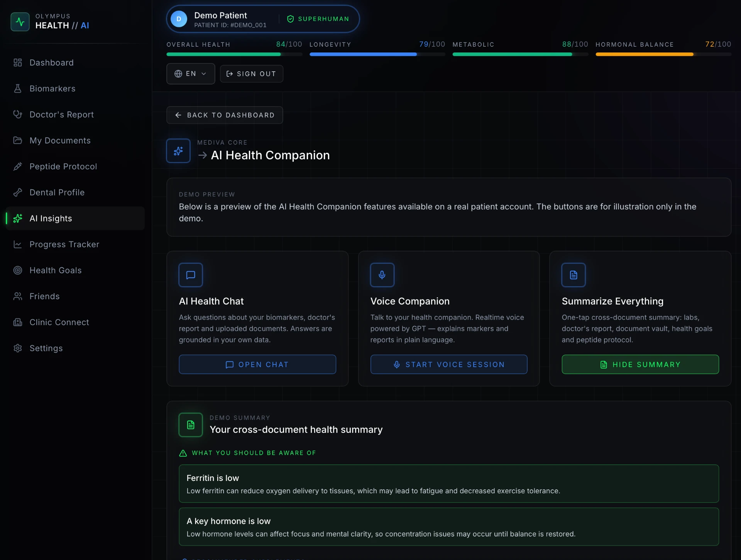Select the 'A key hormone is low' card
The image size is (741, 560).
449,527
